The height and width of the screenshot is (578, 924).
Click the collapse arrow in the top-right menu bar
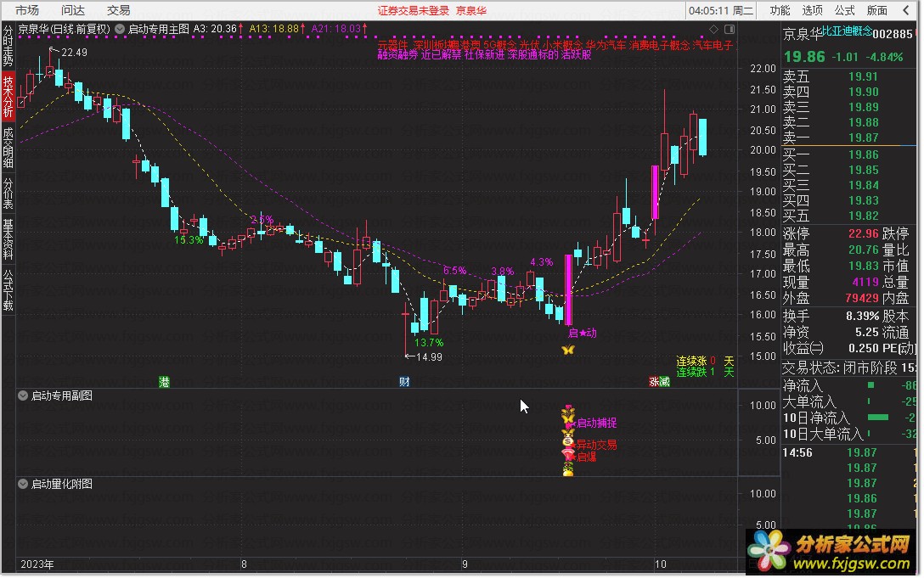tap(906, 10)
